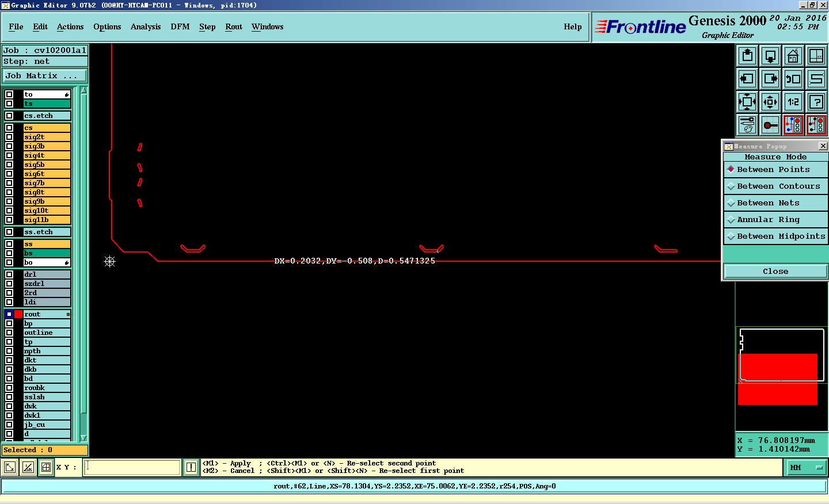Close the Measure Popup with the X

[x=823, y=146]
